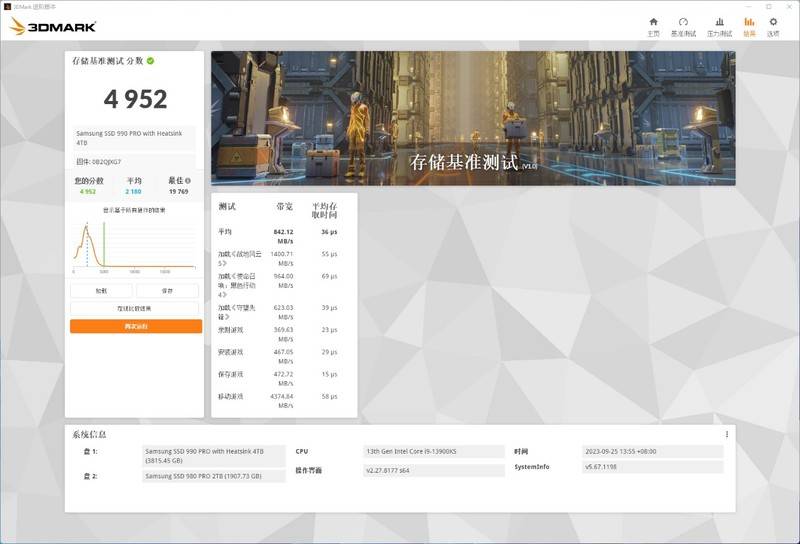Click the SystemInfo version v5.67.1198 field

pyautogui.click(x=651, y=467)
